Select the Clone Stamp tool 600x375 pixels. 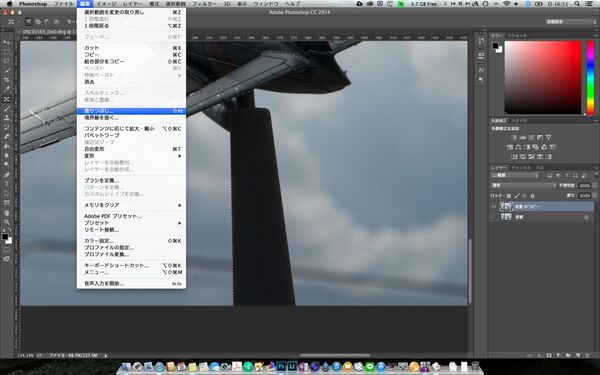point(7,118)
